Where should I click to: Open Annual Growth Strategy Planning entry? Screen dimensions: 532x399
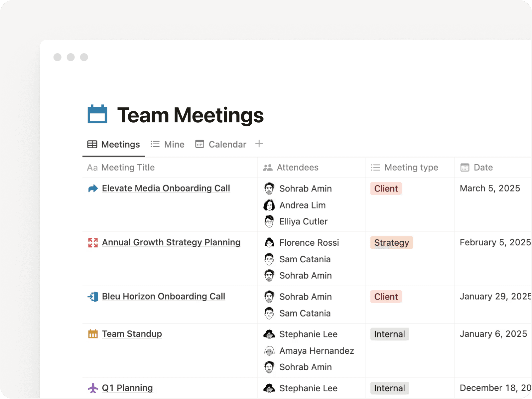click(171, 242)
